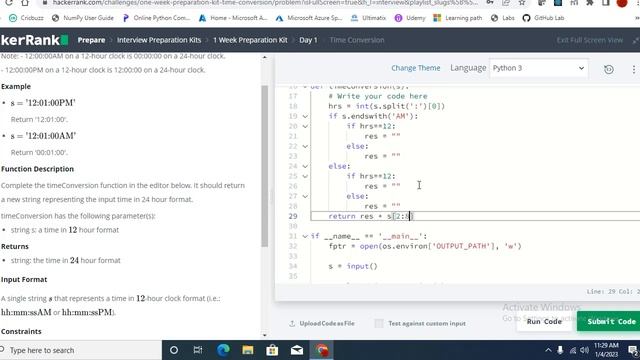Collapse code fold at line 24
640x360 pixels.
tap(305, 167)
